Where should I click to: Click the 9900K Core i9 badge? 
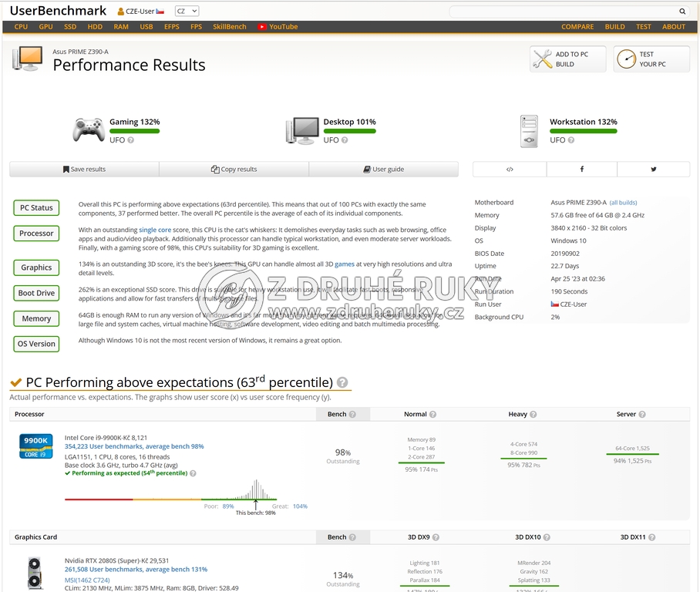tap(35, 446)
